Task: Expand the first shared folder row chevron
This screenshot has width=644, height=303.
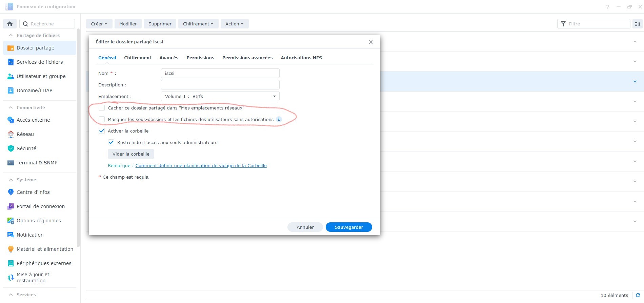Action: (635, 41)
